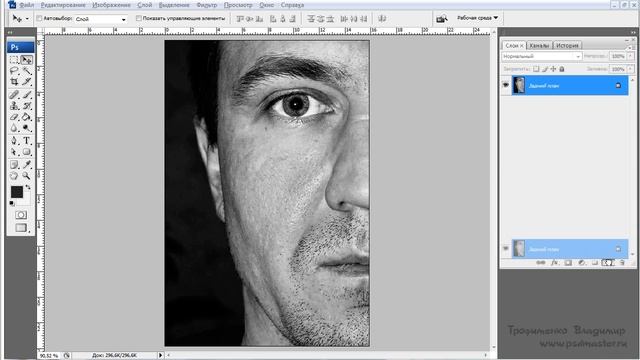The width and height of the screenshot is (640, 360).
Task: Select the Slice tool
Action: (x=27, y=82)
